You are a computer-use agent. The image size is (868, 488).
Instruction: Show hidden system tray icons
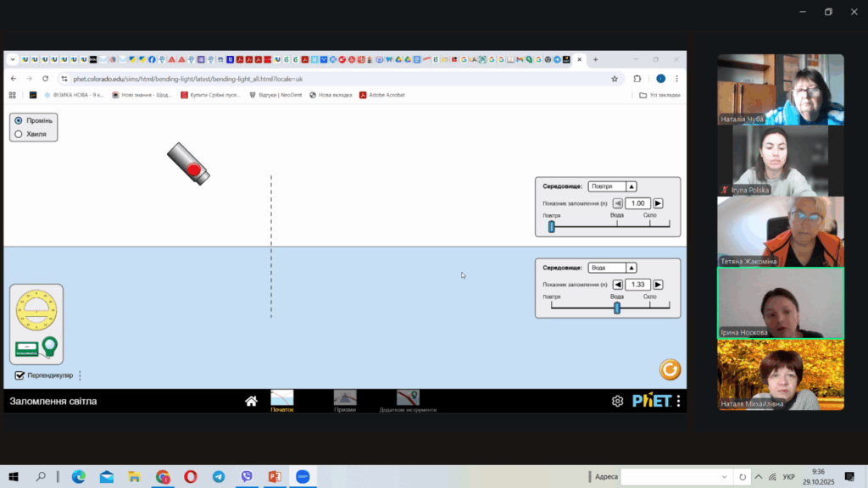tap(759, 477)
